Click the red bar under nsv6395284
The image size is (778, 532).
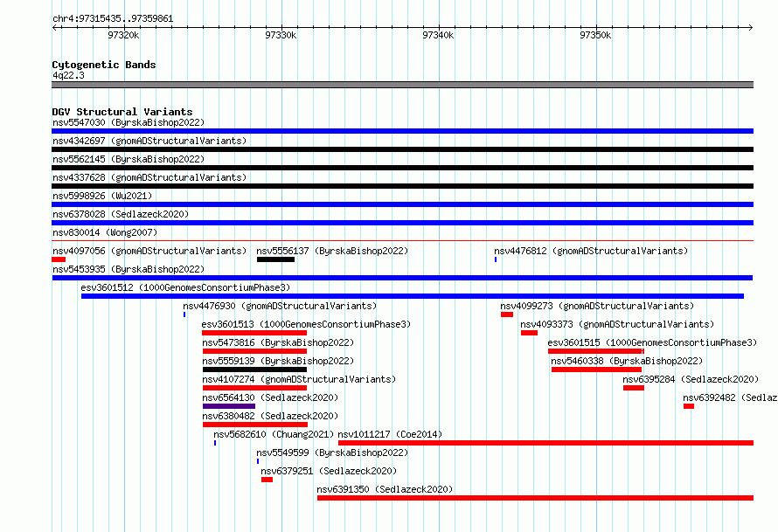[634, 388]
